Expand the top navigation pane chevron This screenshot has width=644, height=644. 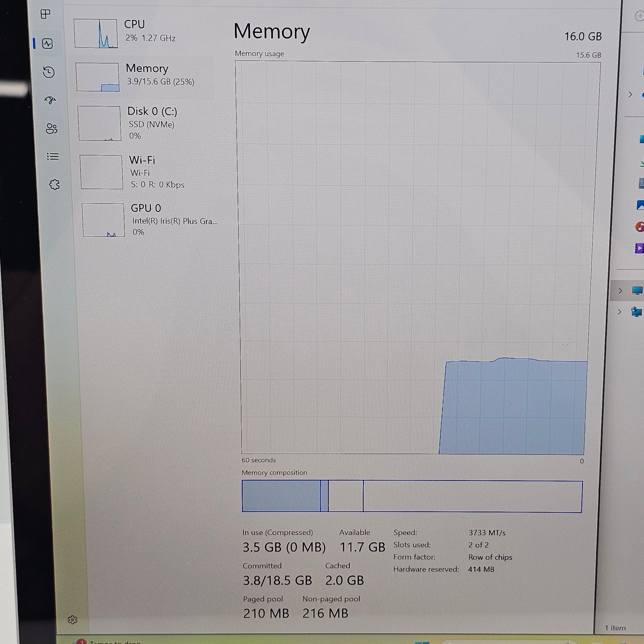coord(630,95)
